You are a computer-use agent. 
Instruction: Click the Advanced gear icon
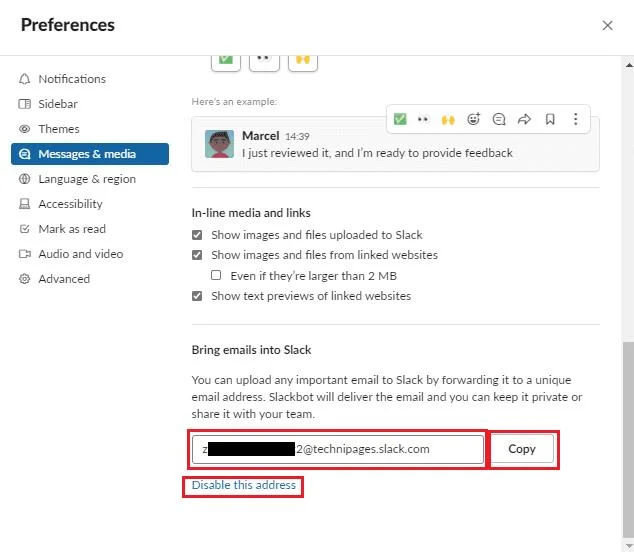pyautogui.click(x=25, y=279)
